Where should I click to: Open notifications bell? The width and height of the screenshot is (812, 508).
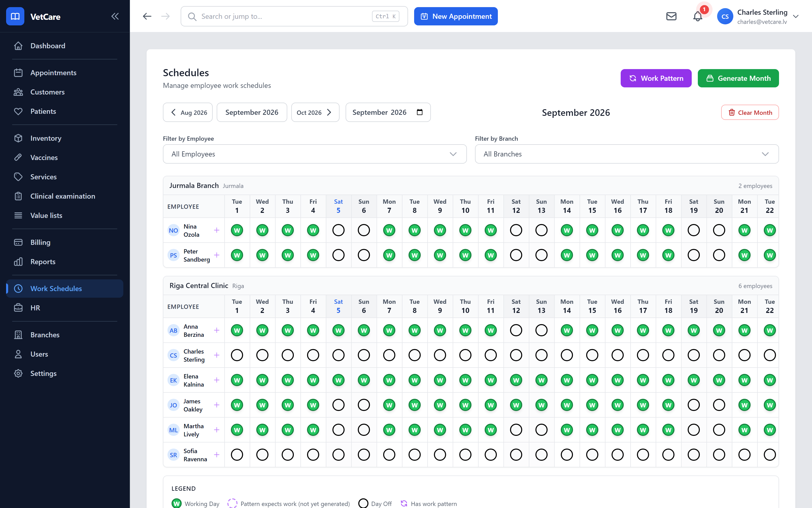pos(698,16)
